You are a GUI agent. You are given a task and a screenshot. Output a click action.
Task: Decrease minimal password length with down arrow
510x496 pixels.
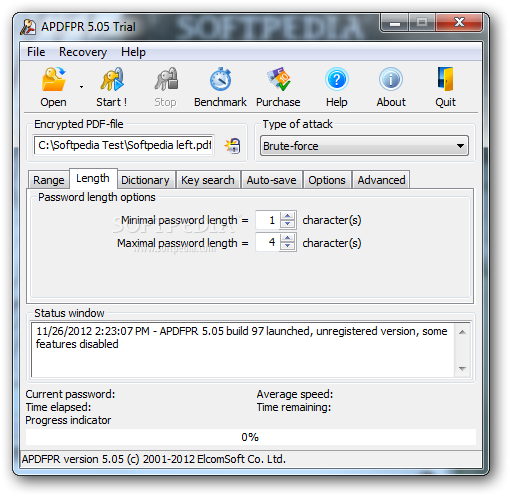(x=288, y=224)
